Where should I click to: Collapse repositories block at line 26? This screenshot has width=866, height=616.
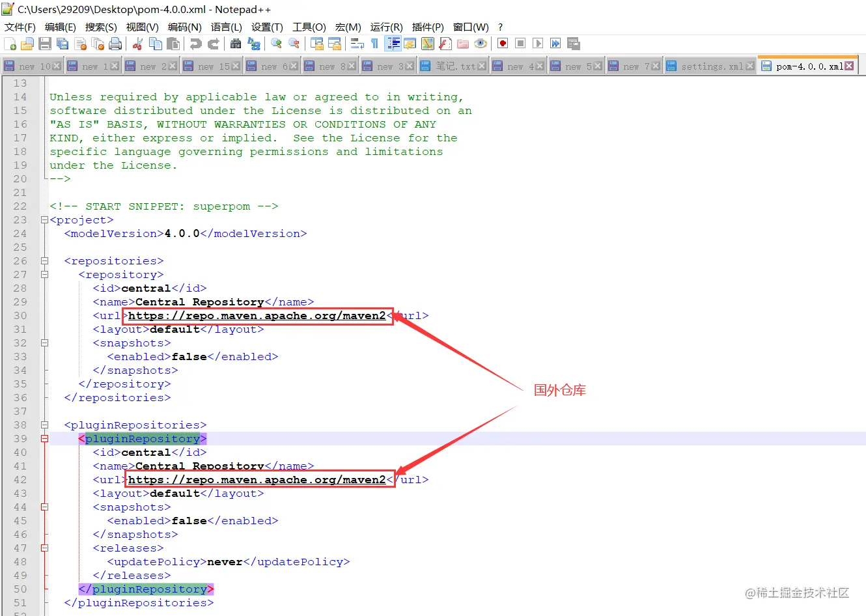44,261
